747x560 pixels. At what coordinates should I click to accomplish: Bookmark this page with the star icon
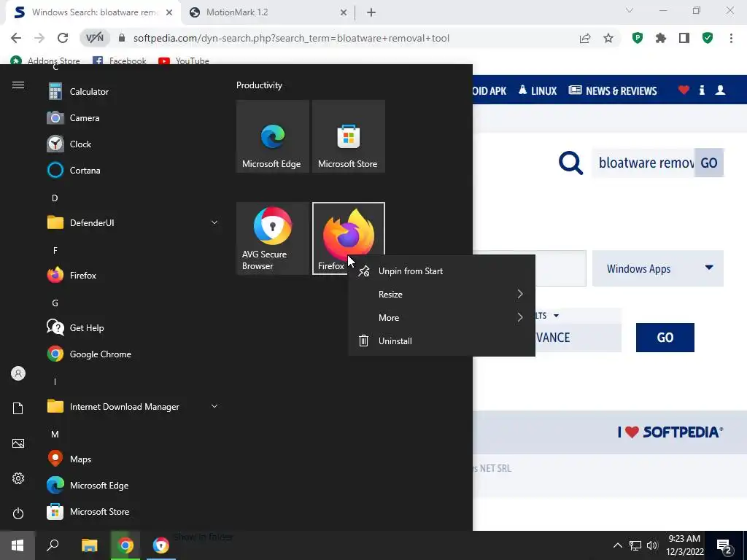(608, 38)
